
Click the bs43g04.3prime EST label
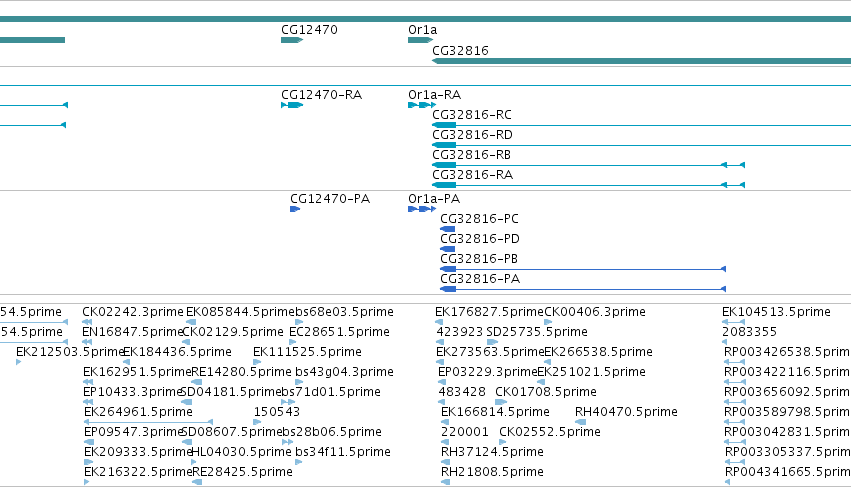344,372
